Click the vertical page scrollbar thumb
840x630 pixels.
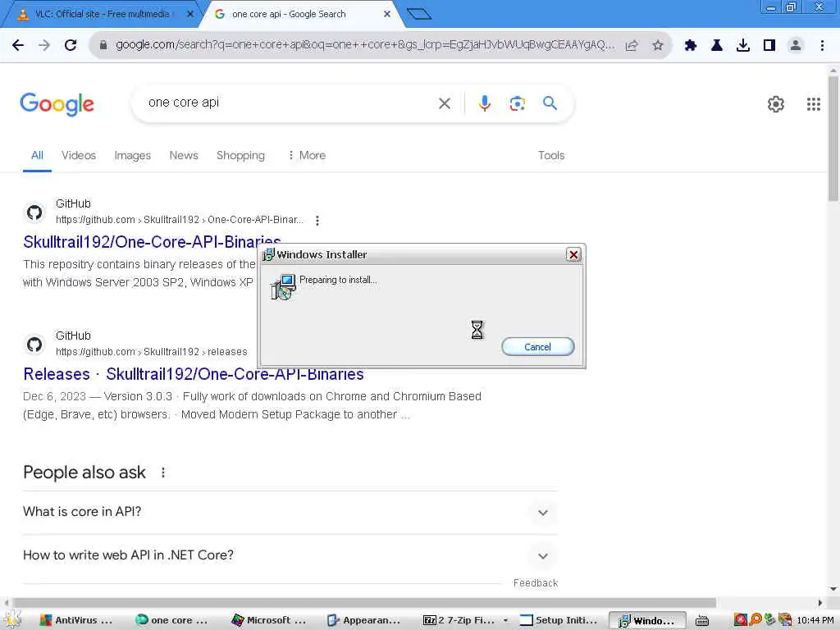pos(833,138)
